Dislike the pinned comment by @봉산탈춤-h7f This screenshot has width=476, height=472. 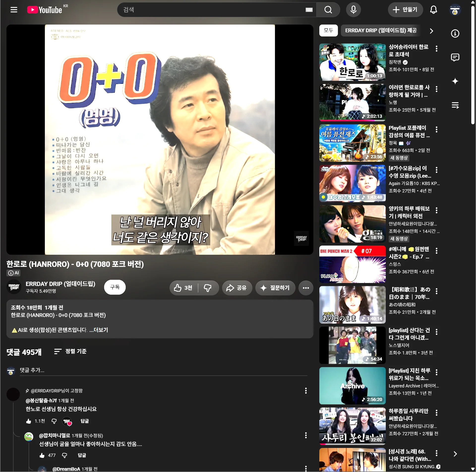coord(54,421)
